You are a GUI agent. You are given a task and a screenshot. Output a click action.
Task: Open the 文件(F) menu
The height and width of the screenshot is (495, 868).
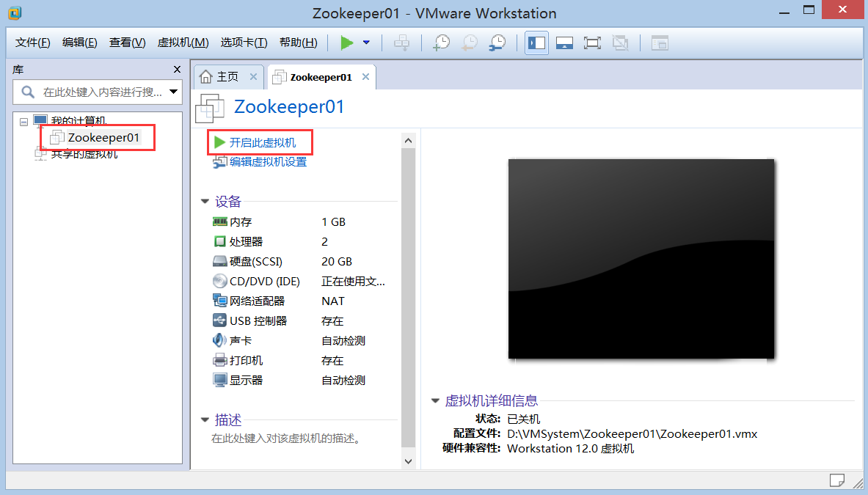[33, 43]
